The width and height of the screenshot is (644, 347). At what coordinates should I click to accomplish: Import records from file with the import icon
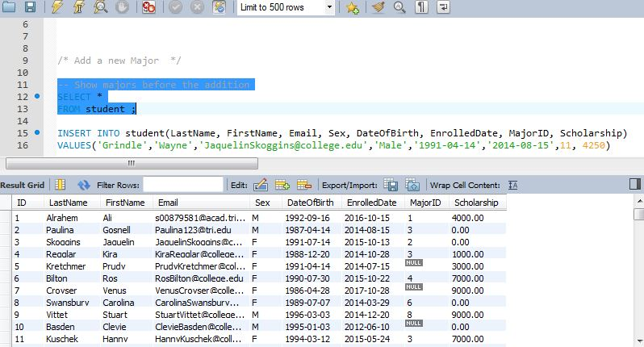coord(412,185)
